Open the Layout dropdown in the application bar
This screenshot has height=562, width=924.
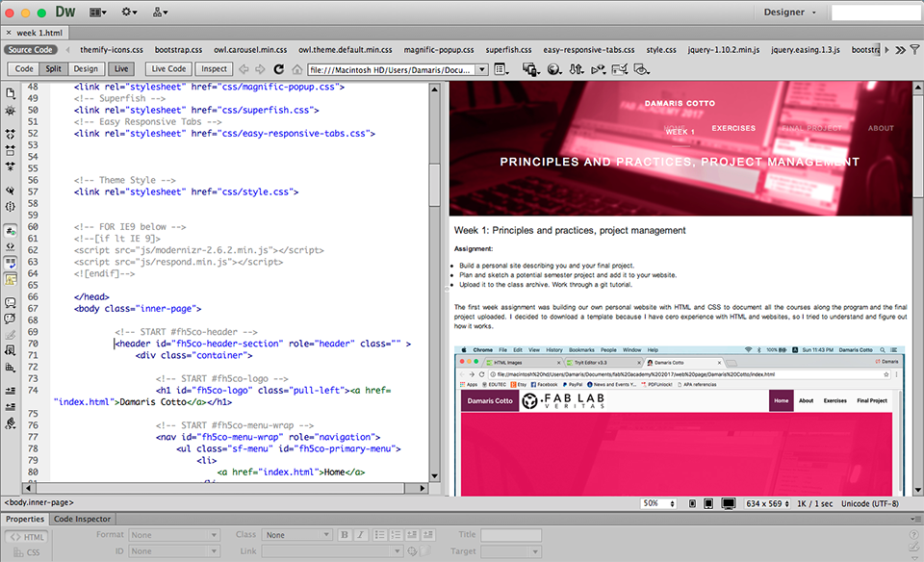[x=98, y=12]
